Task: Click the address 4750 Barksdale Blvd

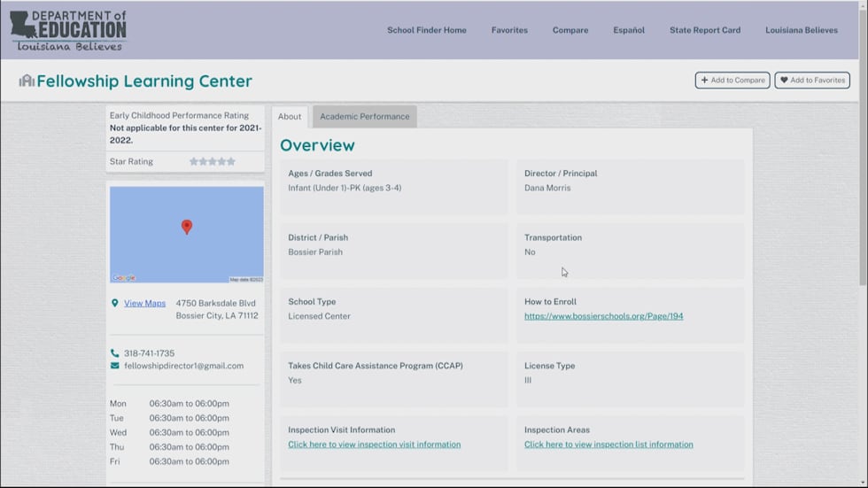Action: pos(216,303)
